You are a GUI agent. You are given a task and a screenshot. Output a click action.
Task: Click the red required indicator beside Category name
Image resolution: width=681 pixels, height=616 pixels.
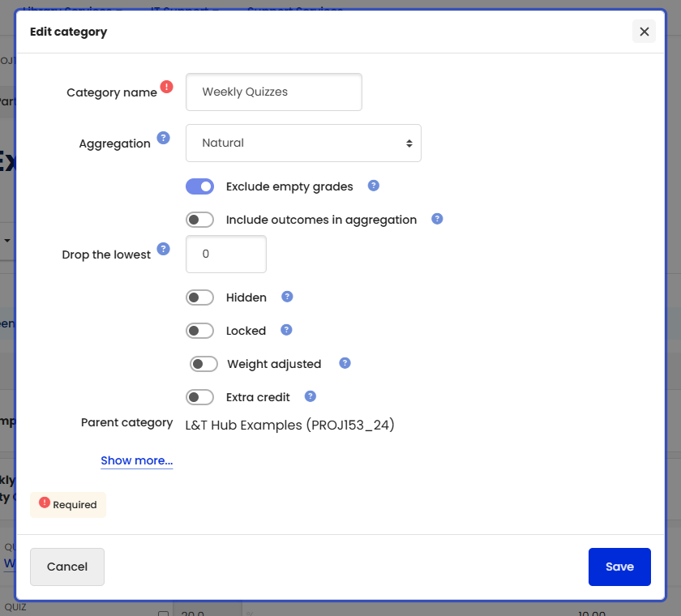tap(167, 85)
